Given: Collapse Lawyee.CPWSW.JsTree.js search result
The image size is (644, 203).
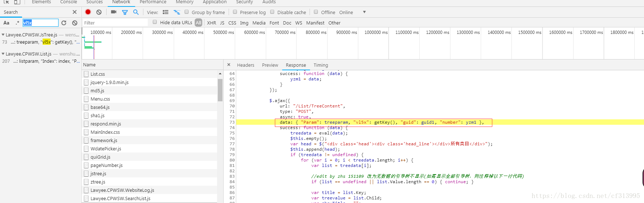Looking at the screenshot, I should click(x=3, y=35).
